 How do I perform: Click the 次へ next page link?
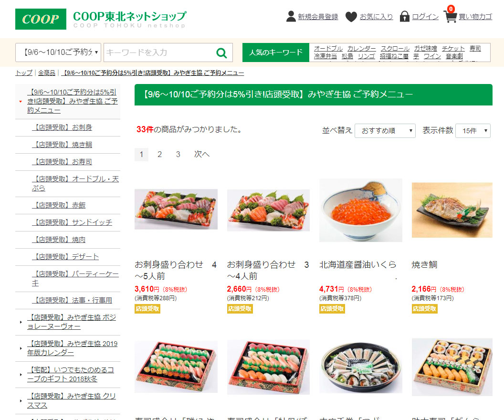[x=201, y=154]
